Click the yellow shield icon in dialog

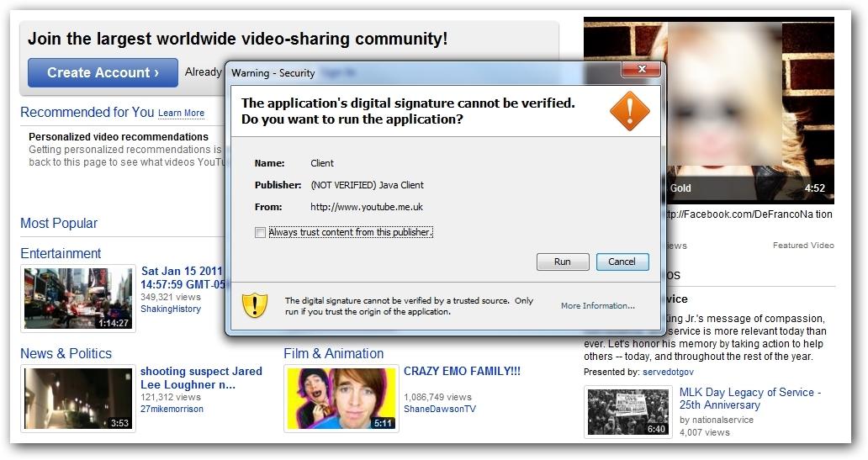point(254,305)
